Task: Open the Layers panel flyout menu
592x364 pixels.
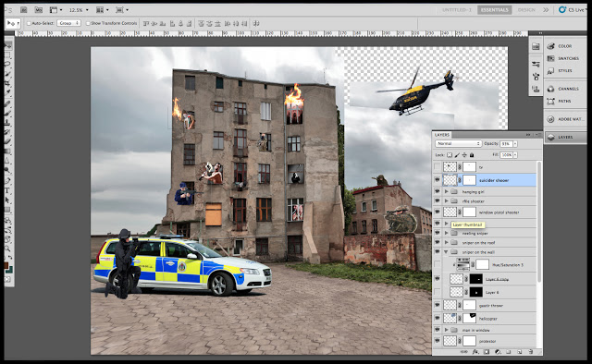Action: [537, 135]
